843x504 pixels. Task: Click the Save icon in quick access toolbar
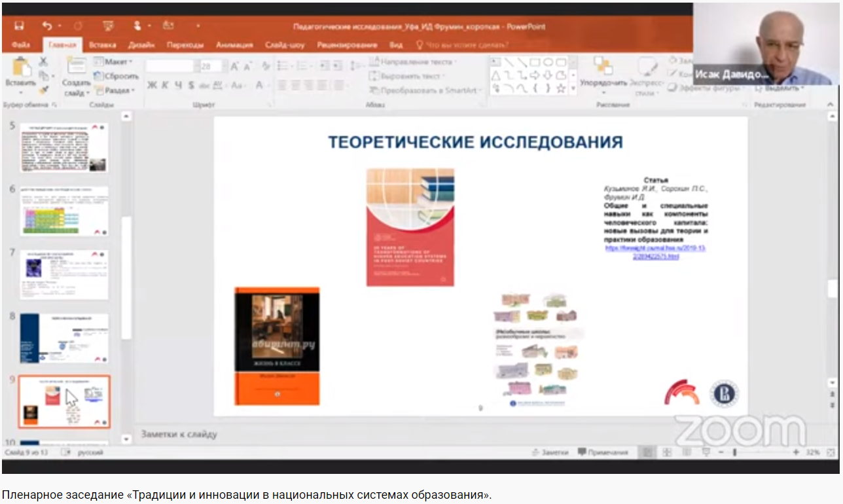(19, 26)
